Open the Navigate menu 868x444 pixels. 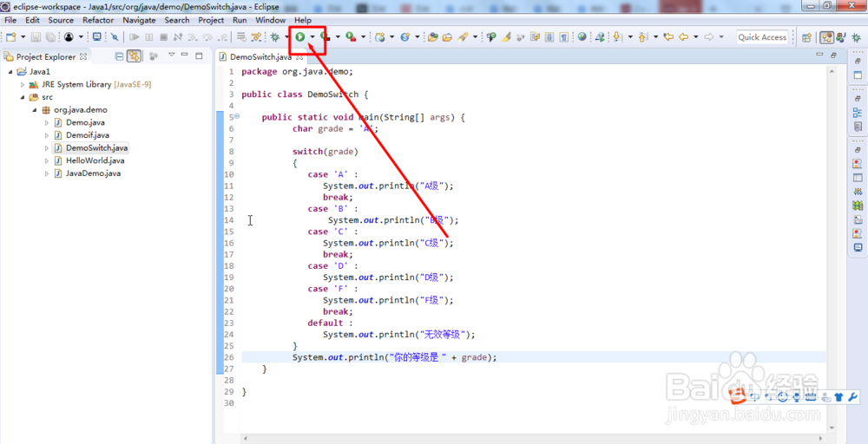coord(140,20)
